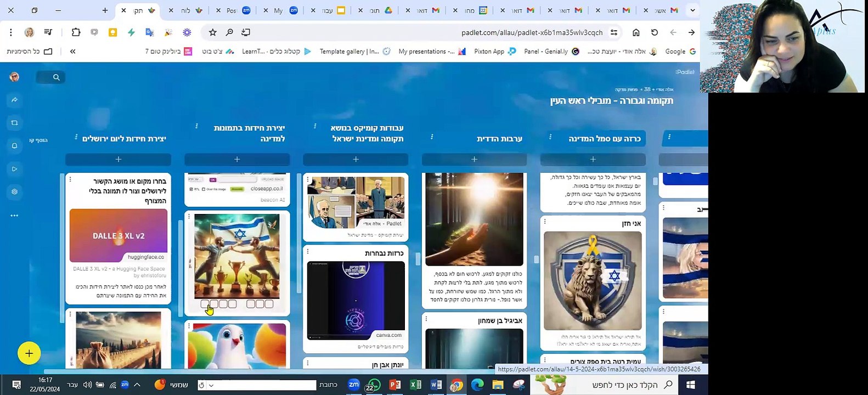Open the Chrome three-dot menu
The width and height of the screenshot is (868, 395).
(x=10, y=32)
